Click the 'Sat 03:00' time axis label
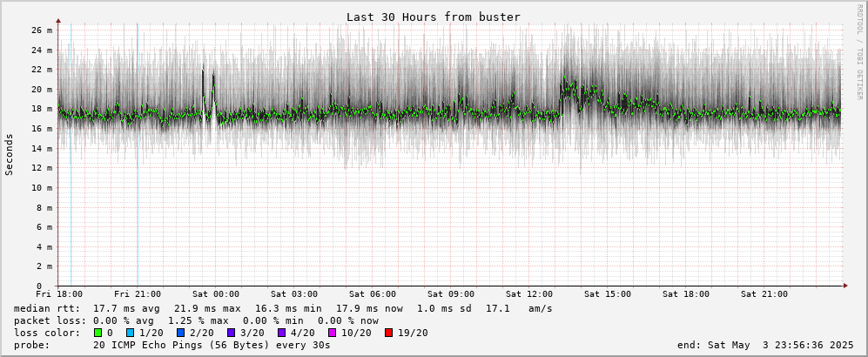The image size is (868, 357). click(294, 294)
